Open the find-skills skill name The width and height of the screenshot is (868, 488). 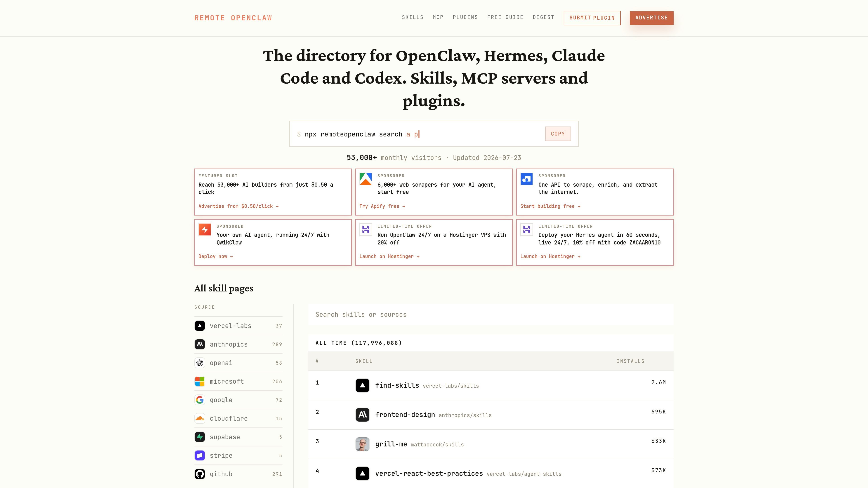point(397,385)
